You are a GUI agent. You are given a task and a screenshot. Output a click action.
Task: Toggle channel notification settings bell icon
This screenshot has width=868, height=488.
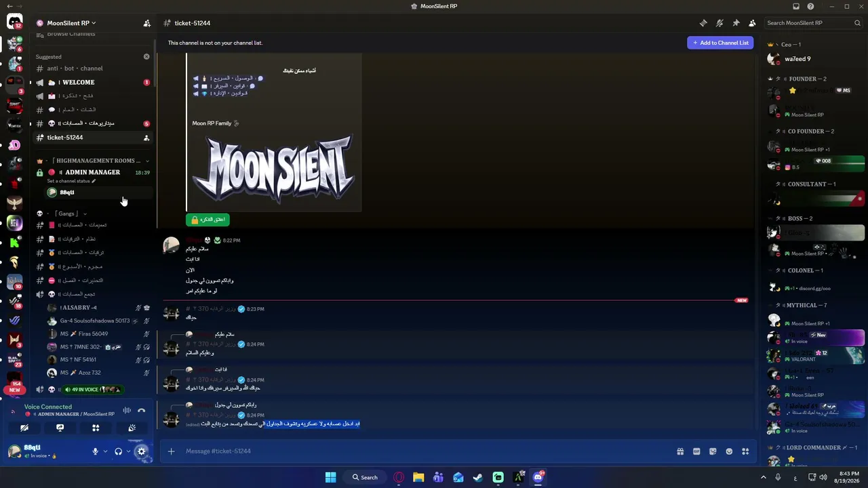(x=719, y=23)
